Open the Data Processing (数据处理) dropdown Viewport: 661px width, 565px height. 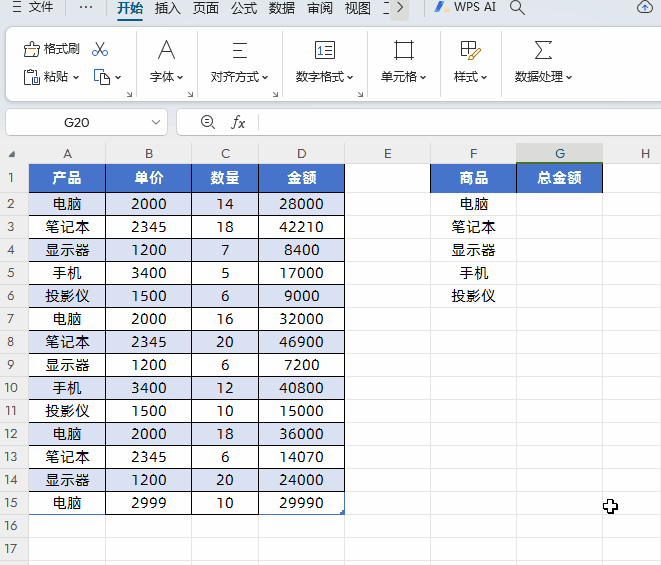tap(543, 77)
